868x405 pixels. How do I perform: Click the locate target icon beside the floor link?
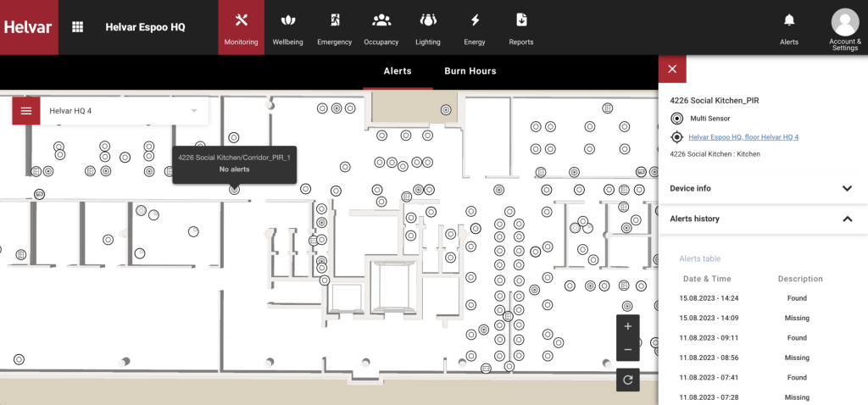click(x=676, y=137)
